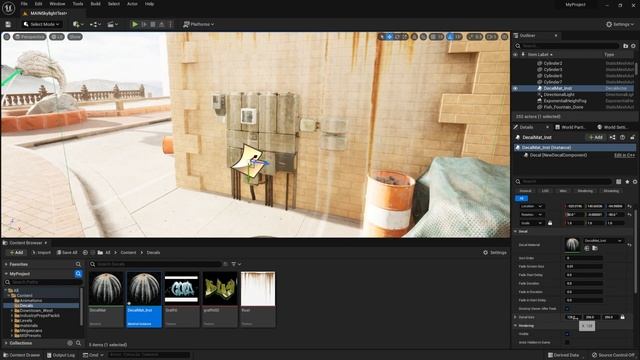The width and height of the screenshot is (640, 360).
Task: Click the Import button
Action: coord(41,253)
